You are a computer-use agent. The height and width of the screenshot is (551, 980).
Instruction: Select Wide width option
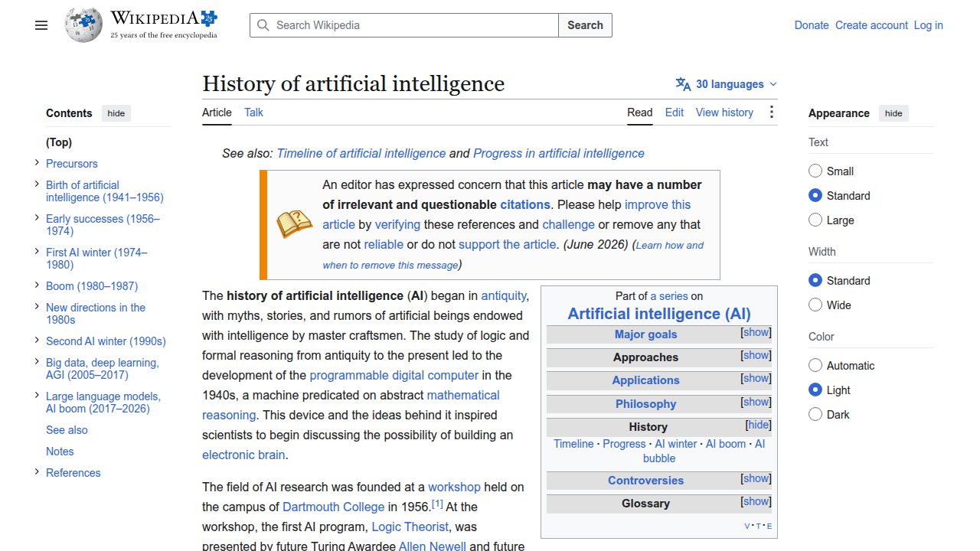tap(815, 305)
